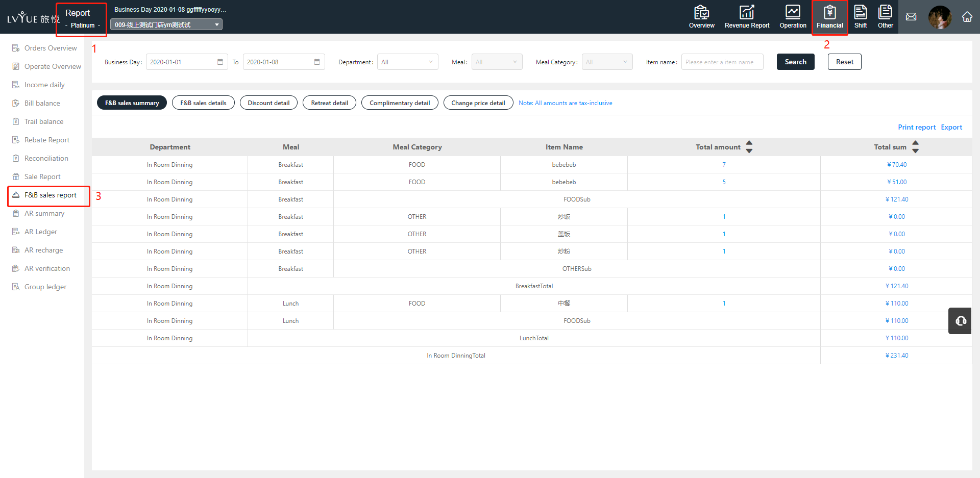Viewport: 980px width, 478px height.
Task: Click the AR summary sidebar icon
Action: tap(16, 213)
